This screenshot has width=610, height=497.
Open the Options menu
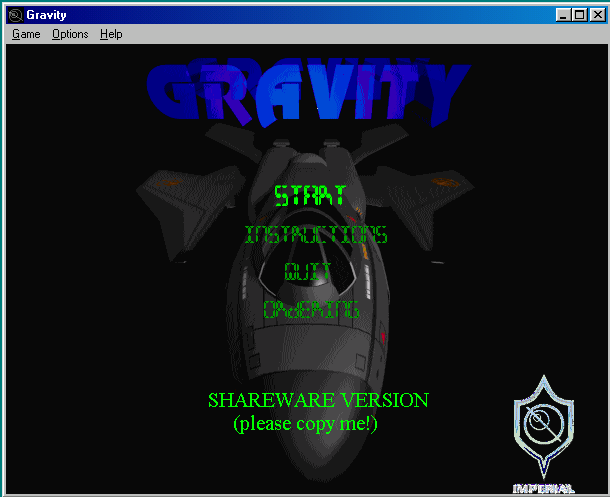[x=70, y=34]
